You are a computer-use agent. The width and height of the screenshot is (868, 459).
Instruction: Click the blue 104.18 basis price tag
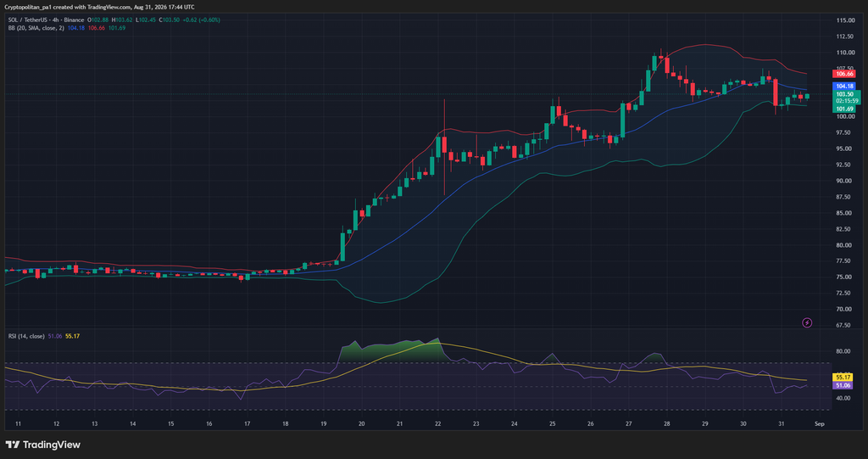coord(844,86)
